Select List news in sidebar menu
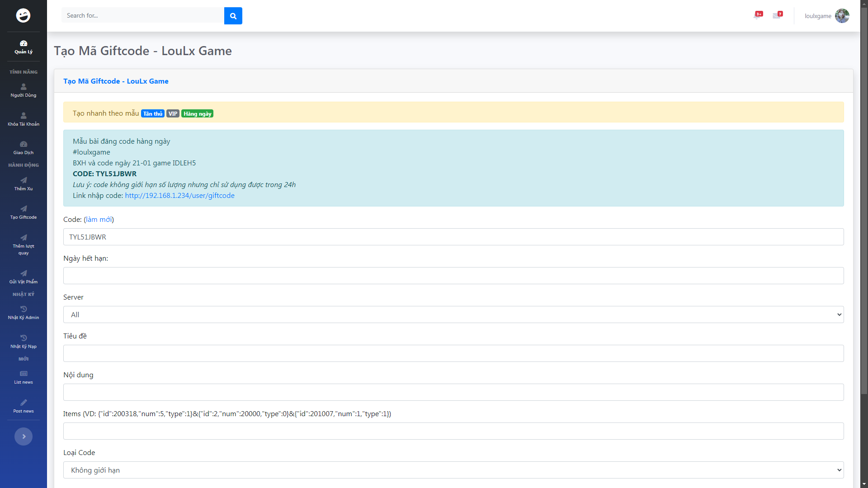The image size is (868, 488). click(x=24, y=377)
